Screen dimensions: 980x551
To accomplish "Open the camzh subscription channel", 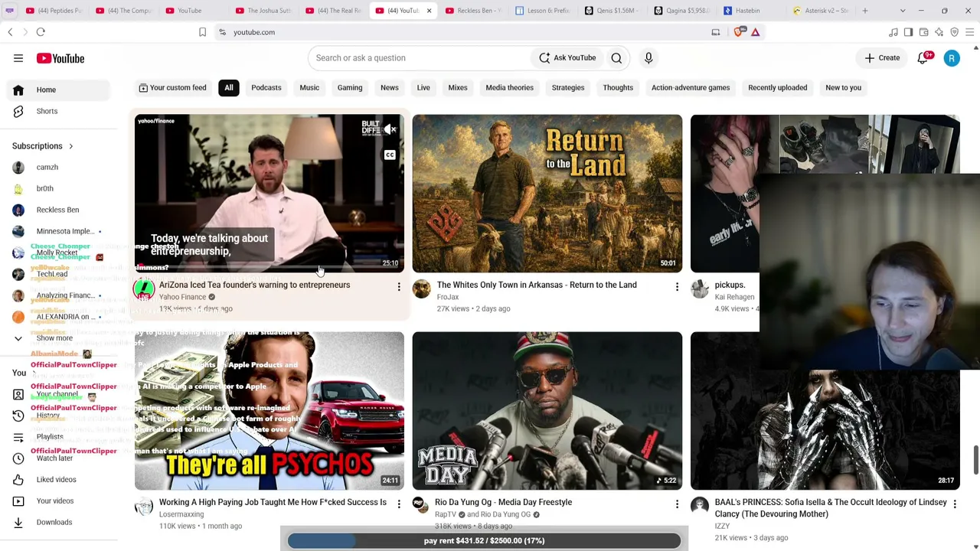I will coord(47,167).
